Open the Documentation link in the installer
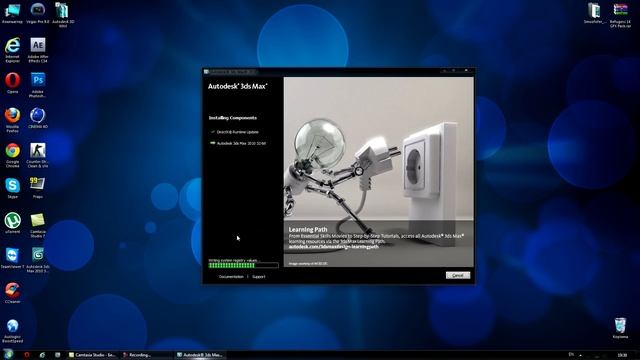This screenshot has width=640, height=360. 231,277
